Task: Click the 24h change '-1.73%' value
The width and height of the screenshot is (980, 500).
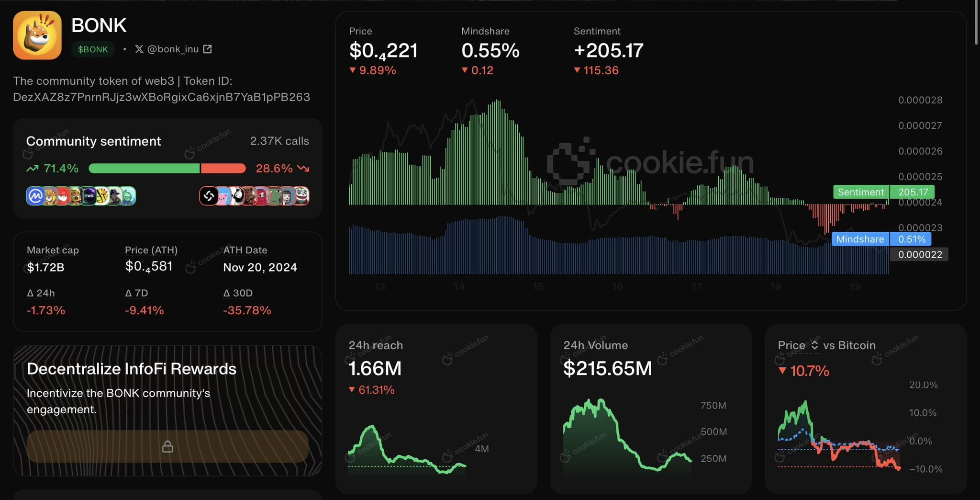Action: point(46,310)
